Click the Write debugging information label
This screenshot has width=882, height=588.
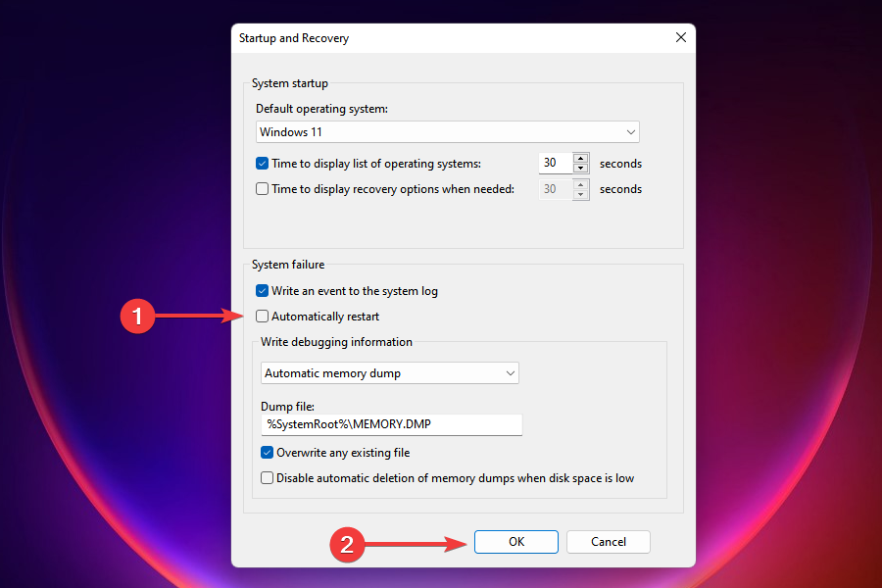[336, 342]
